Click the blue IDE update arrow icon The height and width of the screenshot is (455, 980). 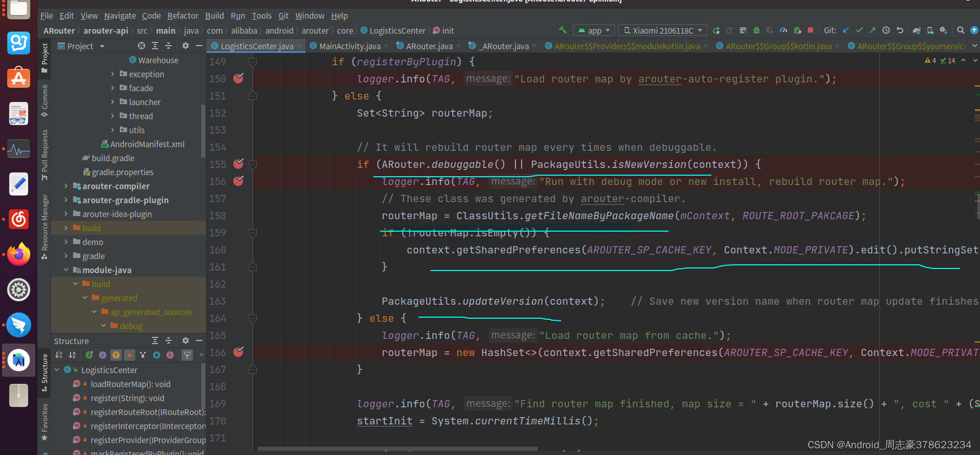(974, 31)
